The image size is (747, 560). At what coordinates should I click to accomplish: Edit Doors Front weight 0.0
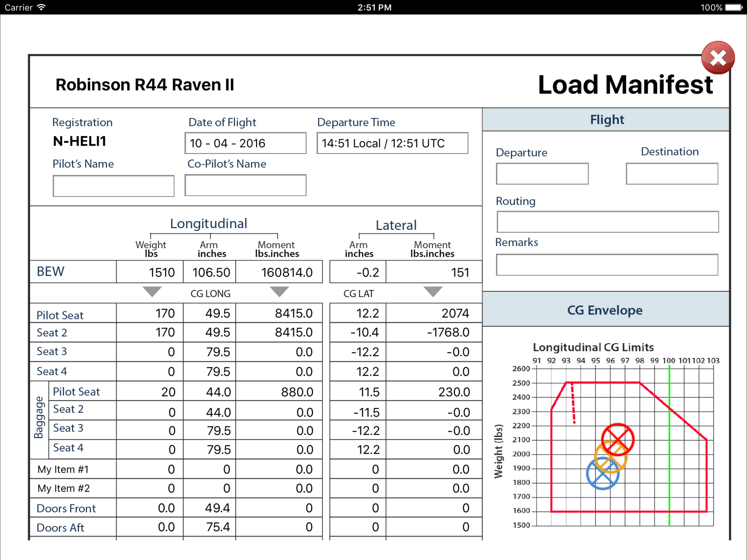coord(150,508)
